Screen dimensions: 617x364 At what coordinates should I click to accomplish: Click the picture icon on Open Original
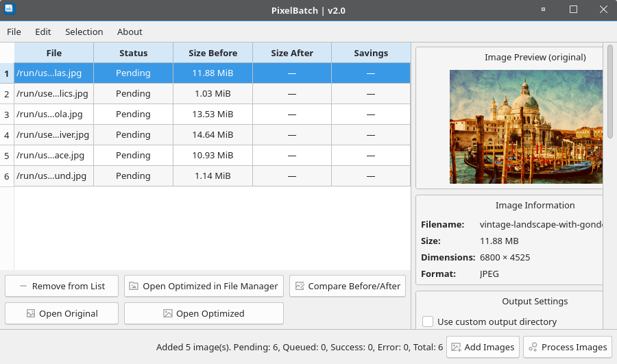(x=30, y=313)
